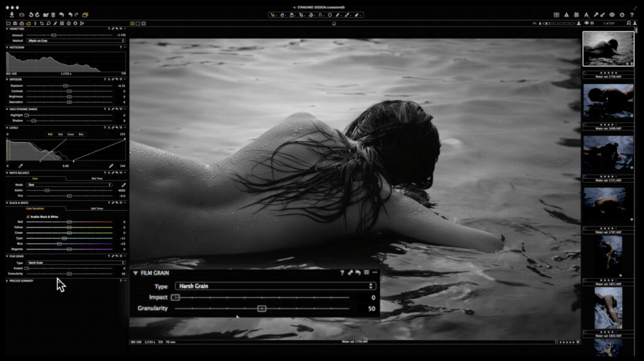Open the highlighted Exposure tool tab

click(28, 23)
